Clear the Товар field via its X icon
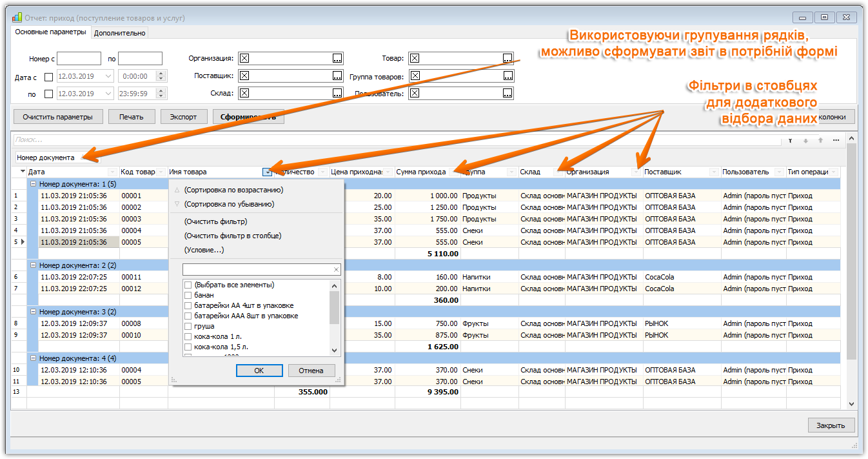Image resolution: width=868 pixels, height=459 pixels. 415,59
